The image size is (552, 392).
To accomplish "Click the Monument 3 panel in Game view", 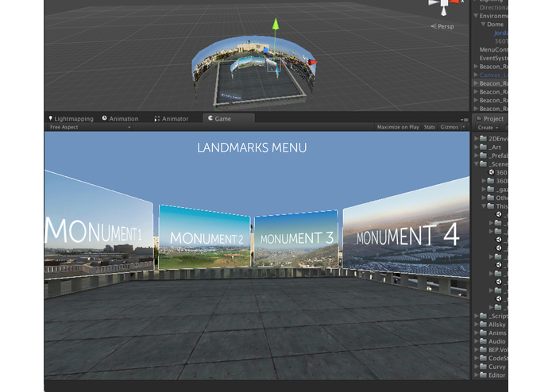I will pos(296,239).
